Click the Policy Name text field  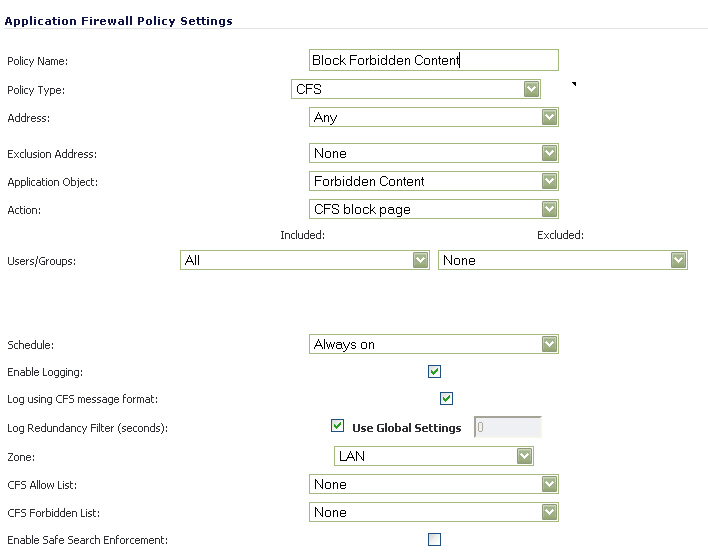[434, 61]
